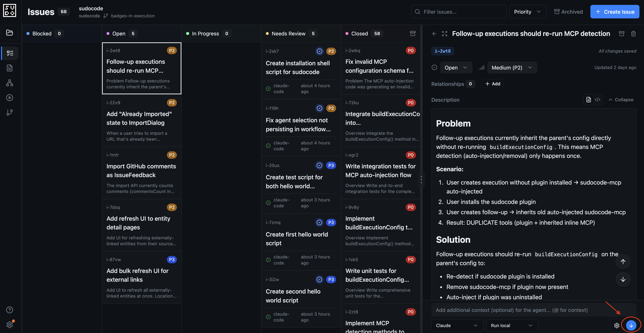Switch description to rendered document view

point(589,100)
